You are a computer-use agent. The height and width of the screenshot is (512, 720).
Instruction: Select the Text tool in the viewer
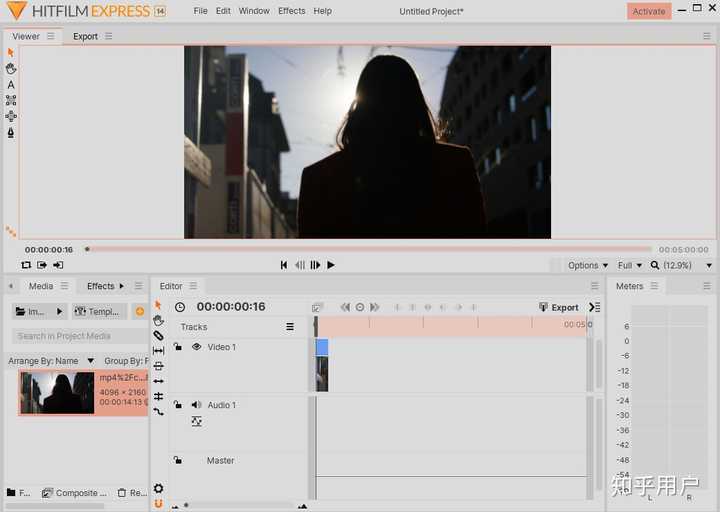coord(11,85)
